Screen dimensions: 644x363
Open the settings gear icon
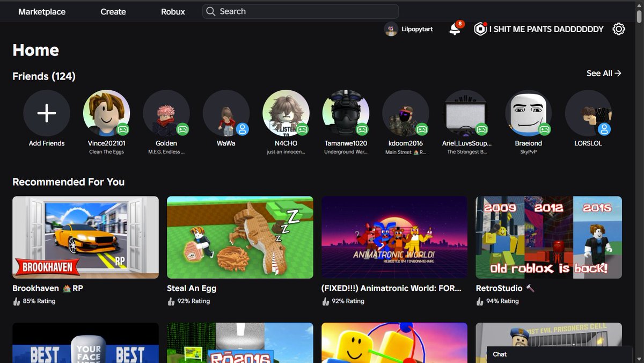click(x=619, y=29)
